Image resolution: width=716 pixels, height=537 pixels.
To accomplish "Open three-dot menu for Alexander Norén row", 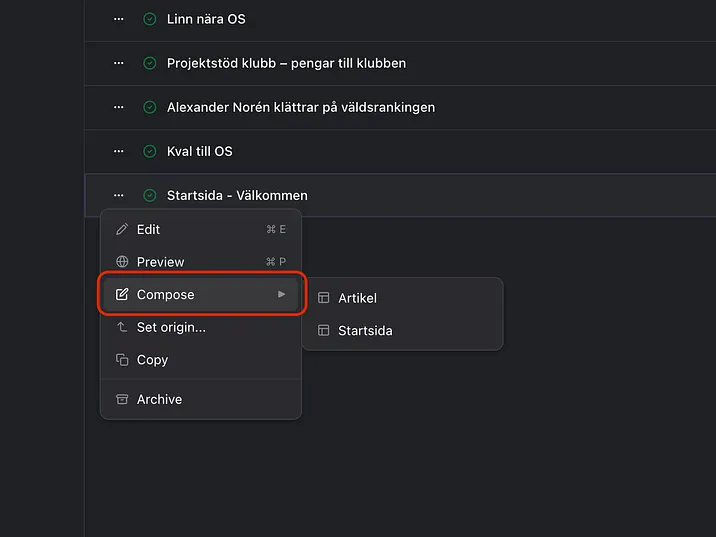I will pyautogui.click(x=119, y=107).
